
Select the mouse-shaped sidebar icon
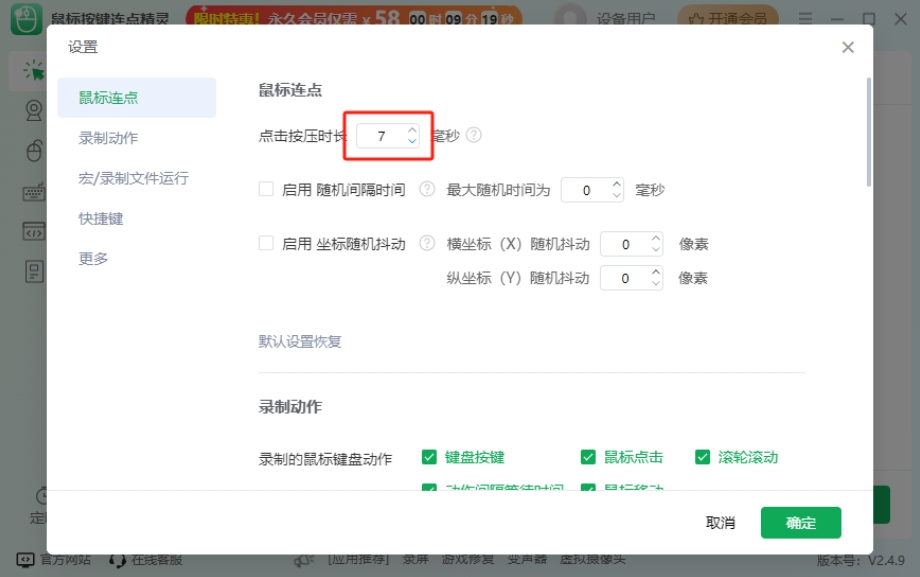pos(34,151)
